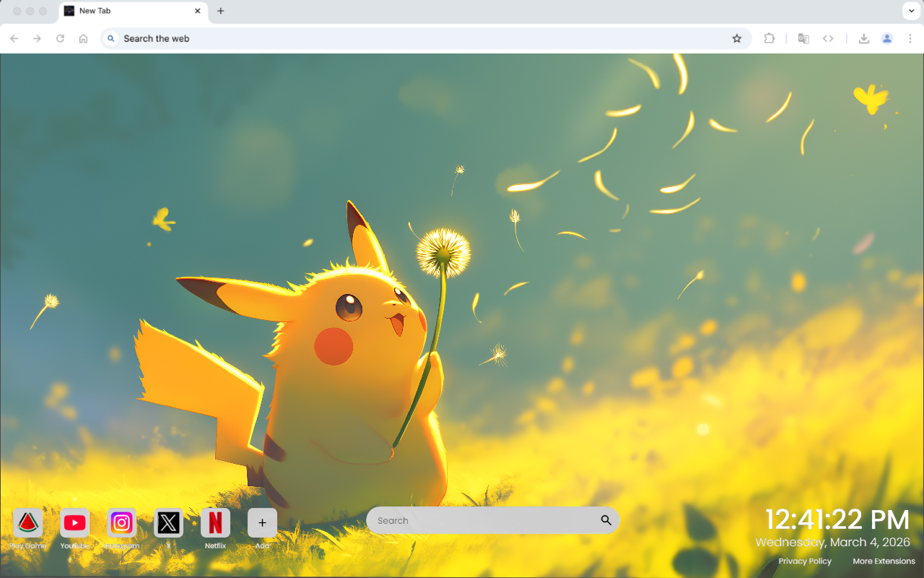The image size is (924, 578).
Task: Click the translate extension icon
Action: click(803, 38)
